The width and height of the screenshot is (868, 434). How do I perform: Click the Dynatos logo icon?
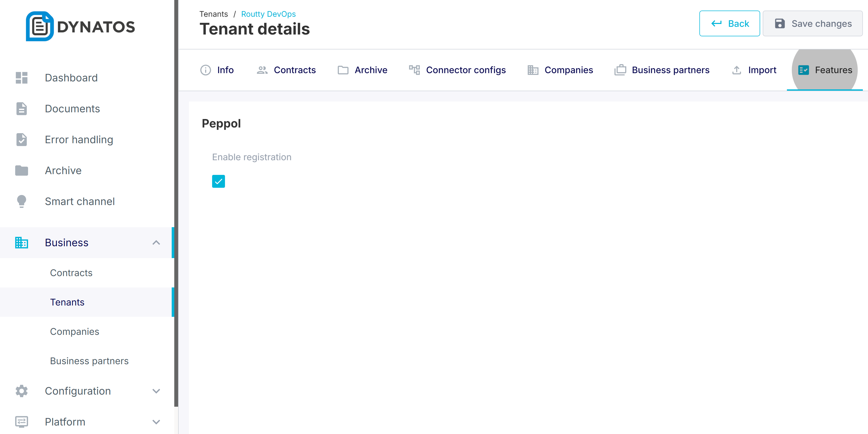[40, 26]
